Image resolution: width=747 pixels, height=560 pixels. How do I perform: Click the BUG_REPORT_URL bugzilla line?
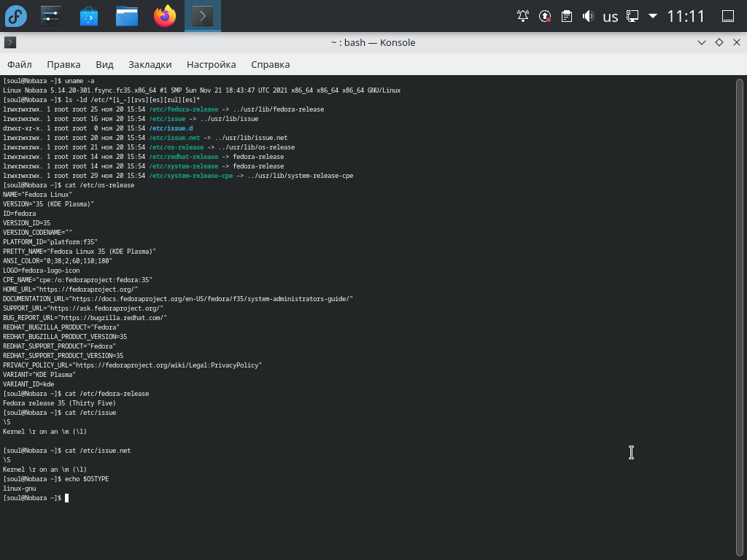pos(85,318)
